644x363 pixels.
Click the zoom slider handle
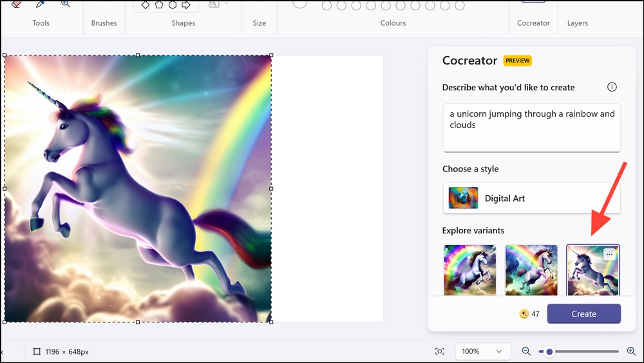coord(549,351)
